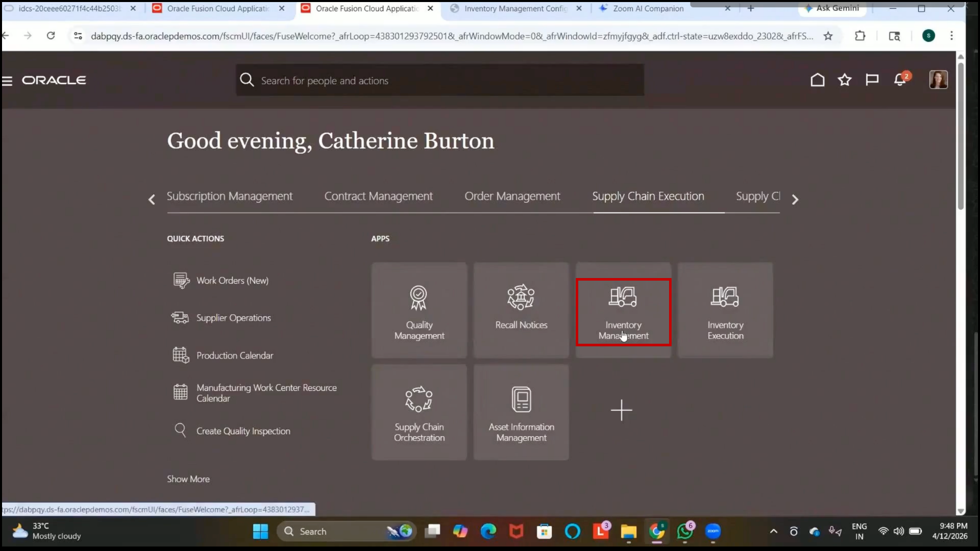Open Supply Chain Orchestration tile
Screen dimensions: 980x551
[x=419, y=412]
